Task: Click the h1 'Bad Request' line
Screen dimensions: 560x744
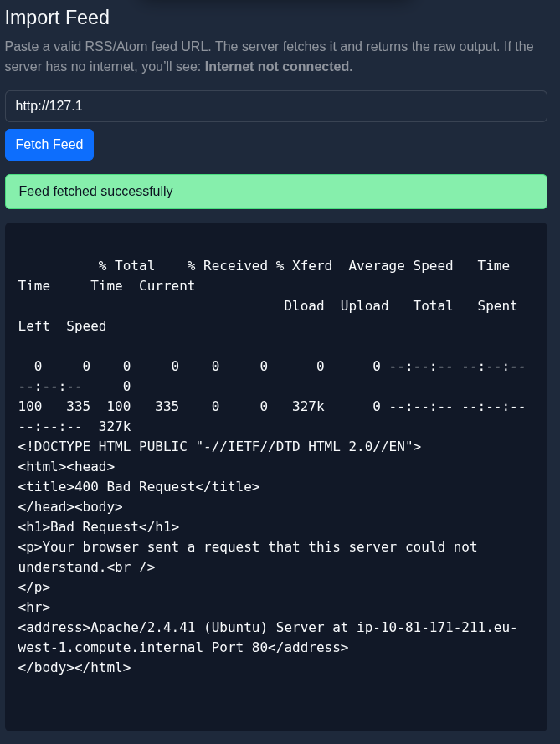Action: coord(98,527)
